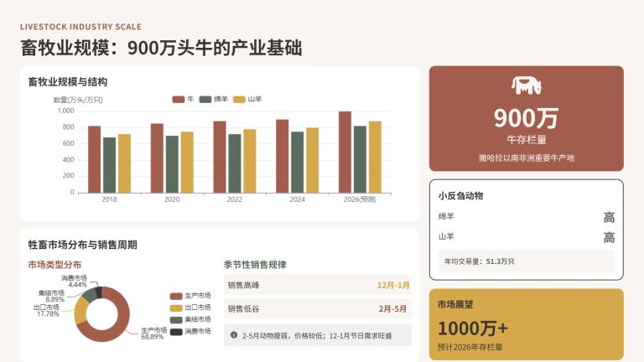644x362 pixels.
Task: Click the 900万 cattle inventory figure
Action: pos(526,118)
